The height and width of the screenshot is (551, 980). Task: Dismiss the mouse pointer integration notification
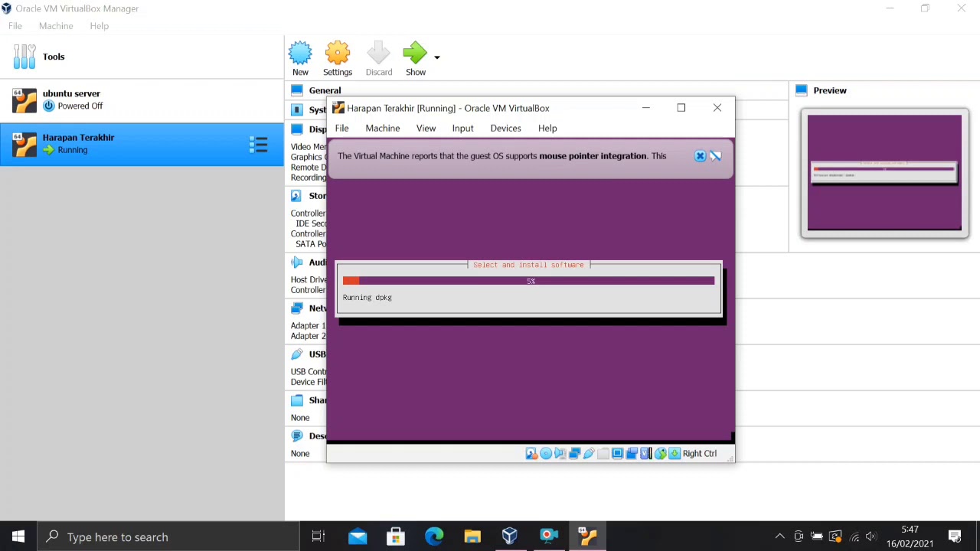pyautogui.click(x=700, y=156)
